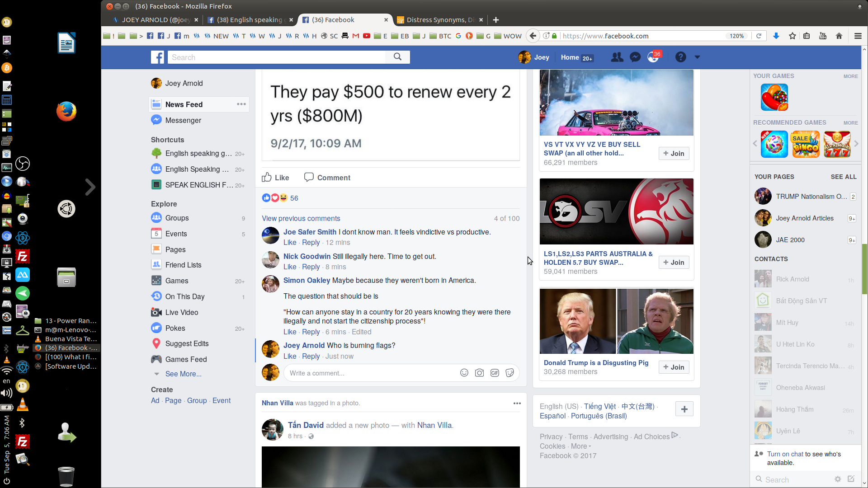Show next recommended games arrow
This screenshot has width=868, height=488.
pos(856,144)
